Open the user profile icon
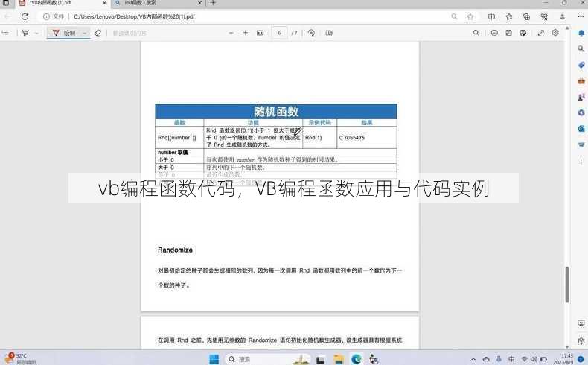 coord(562,16)
